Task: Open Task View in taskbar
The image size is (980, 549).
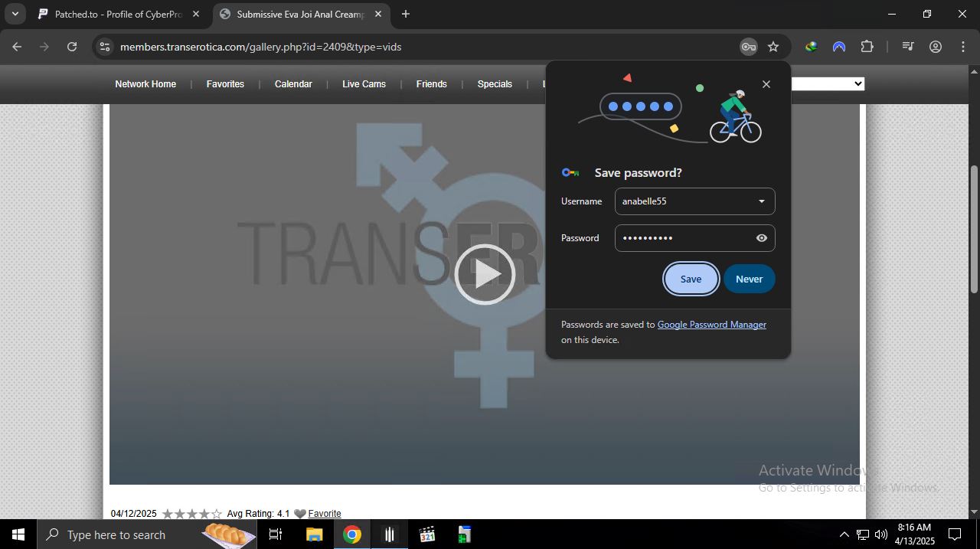Action: pos(276,534)
